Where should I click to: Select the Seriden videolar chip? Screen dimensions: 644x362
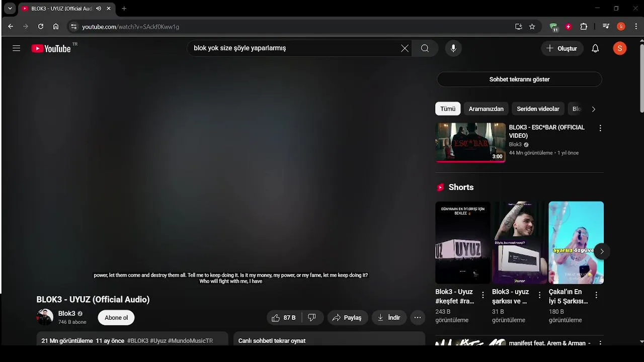pos(538,109)
